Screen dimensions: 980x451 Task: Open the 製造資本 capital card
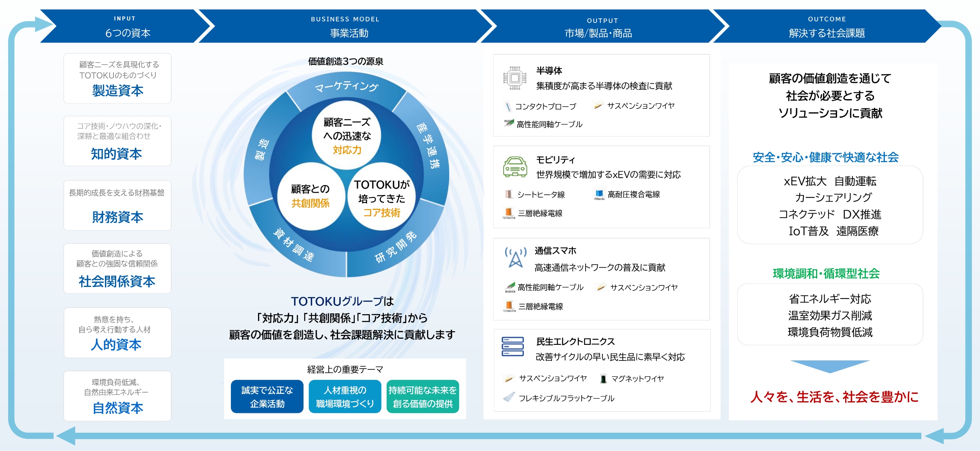[x=117, y=79]
